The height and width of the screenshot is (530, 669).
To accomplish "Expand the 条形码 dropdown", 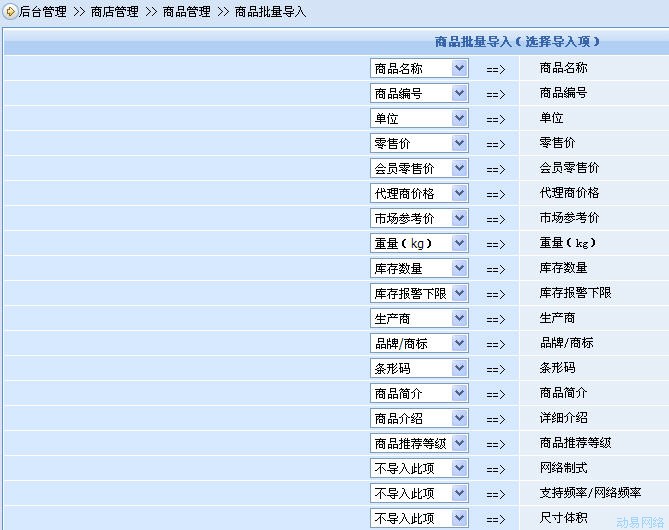I will pyautogui.click(x=418, y=368).
